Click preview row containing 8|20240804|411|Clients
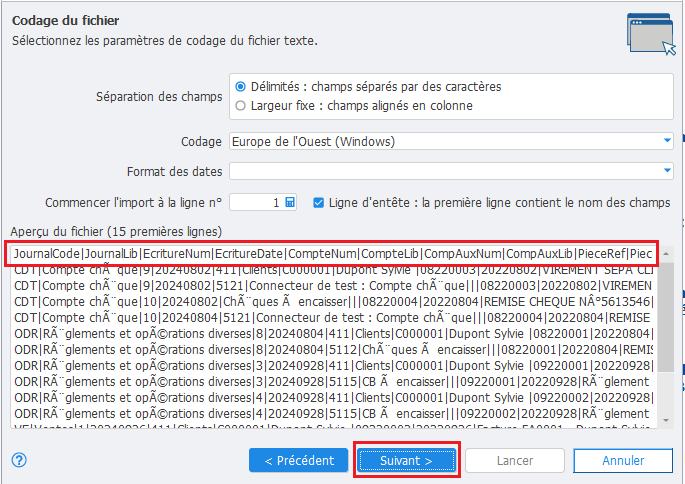This screenshot has width=685, height=484. pyautogui.click(x=333, y=334)
